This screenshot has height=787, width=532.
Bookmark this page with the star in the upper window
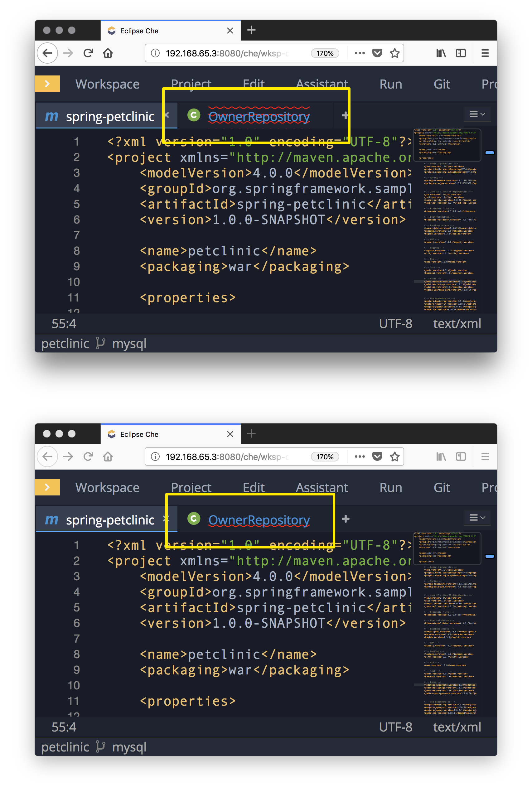(x=395, y=53)
